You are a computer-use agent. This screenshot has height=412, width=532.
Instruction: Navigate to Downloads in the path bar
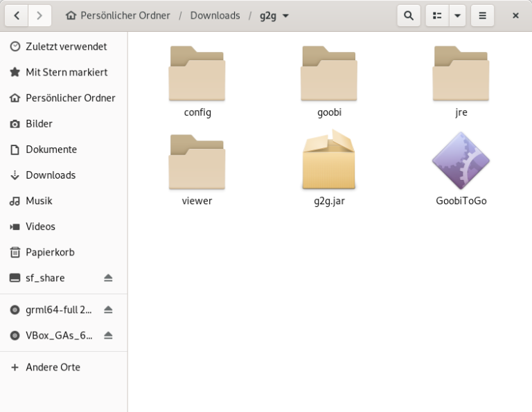215,15
